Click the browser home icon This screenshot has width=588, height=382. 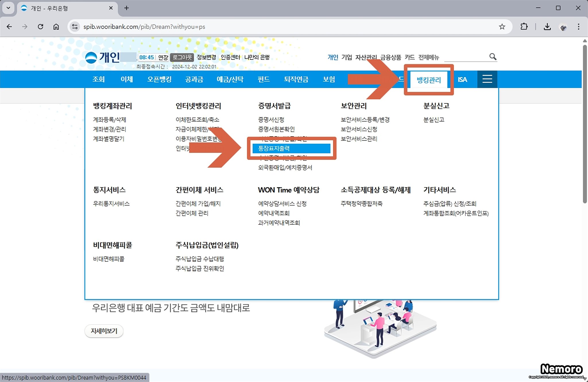tap(56, 27)
